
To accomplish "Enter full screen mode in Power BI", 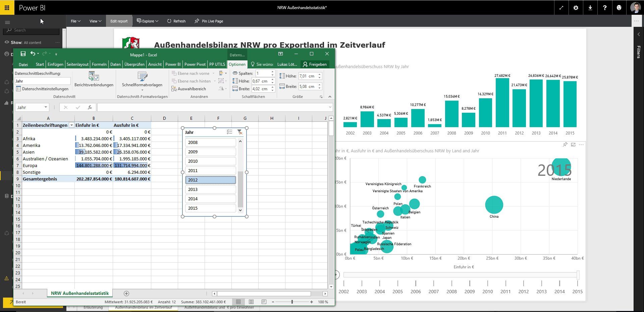I will [x=561, y=7].
